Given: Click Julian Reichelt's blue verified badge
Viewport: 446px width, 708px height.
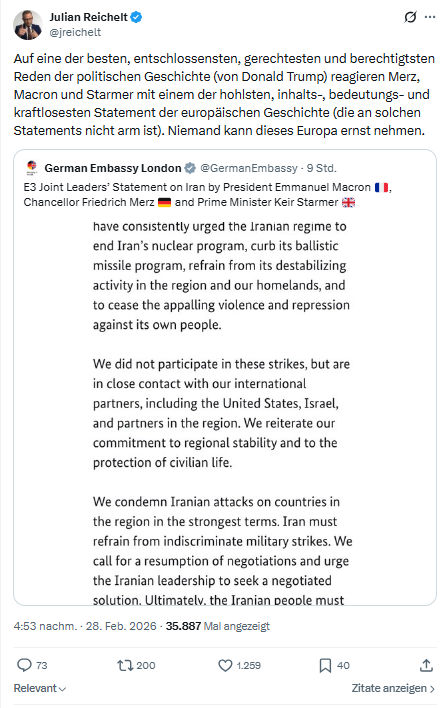Looking at the screenshot, I should (x=136, y=17).
